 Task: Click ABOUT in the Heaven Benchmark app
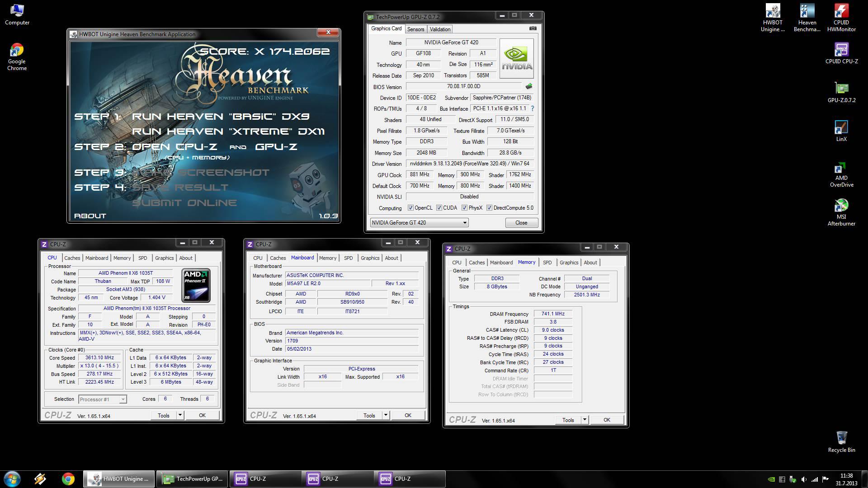click(90, 216)
